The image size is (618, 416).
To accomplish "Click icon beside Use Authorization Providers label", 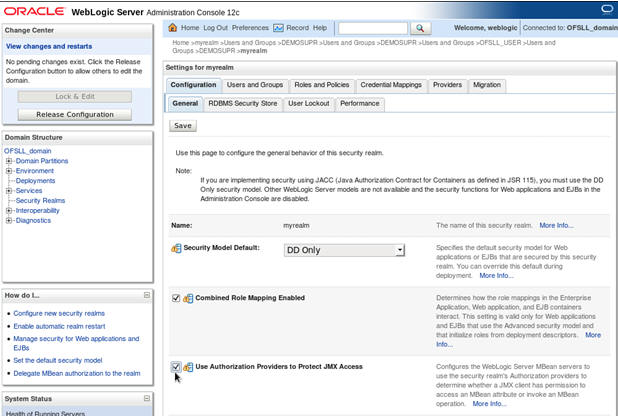I will pos(188,367).
